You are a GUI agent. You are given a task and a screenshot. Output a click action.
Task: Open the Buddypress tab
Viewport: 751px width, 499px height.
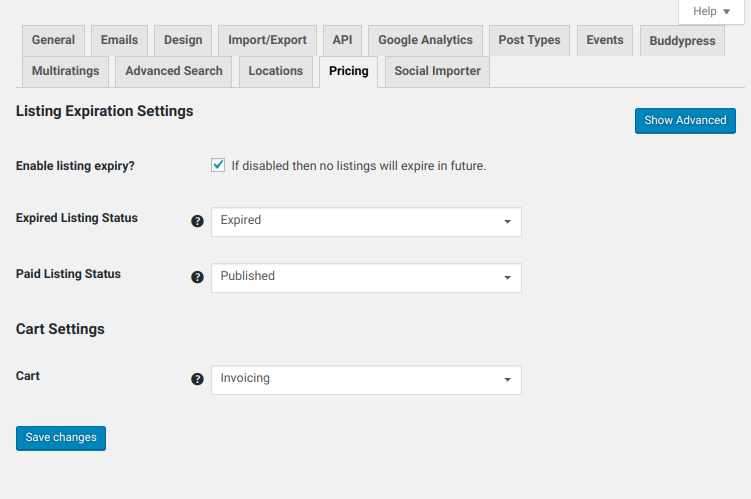682,41
